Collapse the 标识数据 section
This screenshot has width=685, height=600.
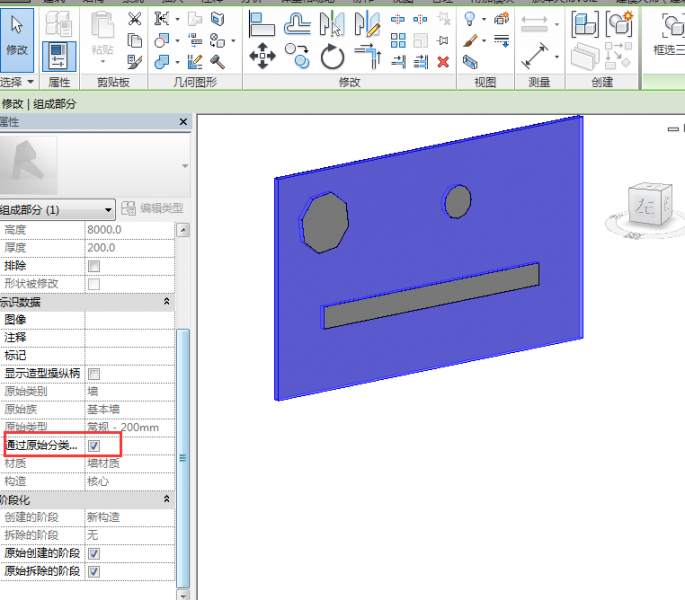(x=166, y=302)
